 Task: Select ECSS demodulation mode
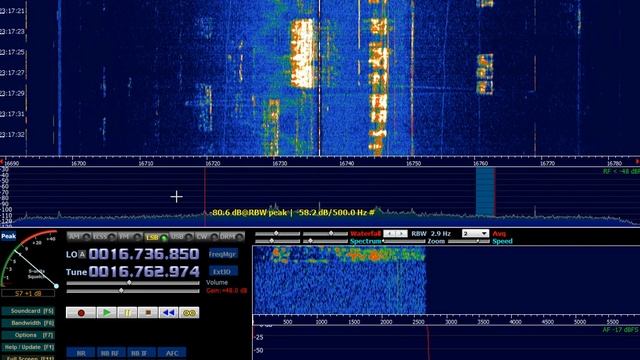click(x=104, y=237)
